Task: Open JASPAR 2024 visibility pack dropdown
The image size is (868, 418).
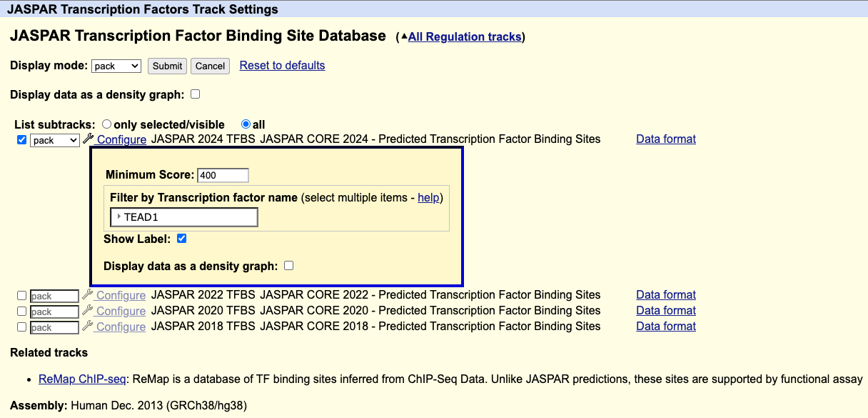Action: coord(54,140)
